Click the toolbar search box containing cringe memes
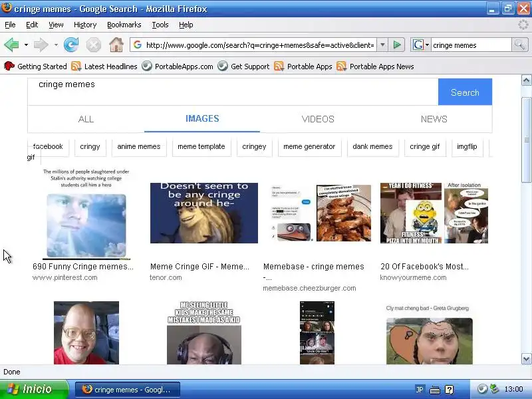 click(x=471, y=45)
